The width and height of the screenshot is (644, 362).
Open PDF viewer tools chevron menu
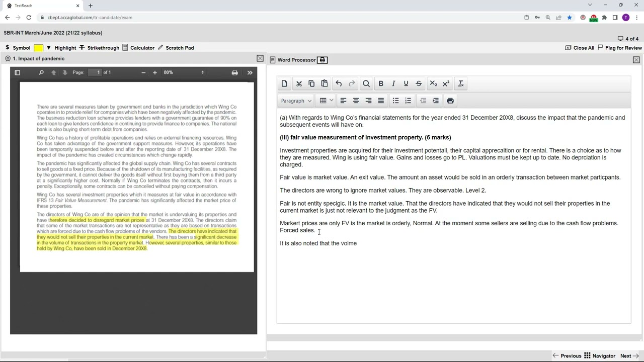tap(250, 72)
